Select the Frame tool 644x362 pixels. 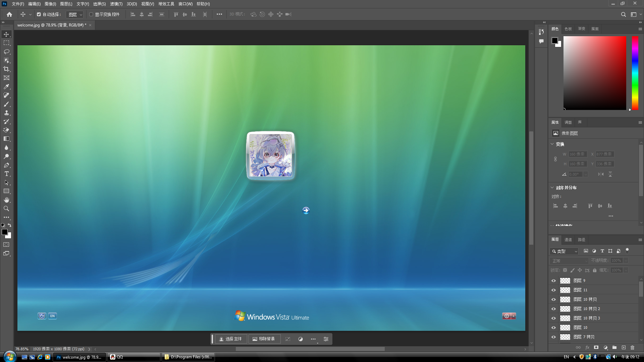point(6,78)
